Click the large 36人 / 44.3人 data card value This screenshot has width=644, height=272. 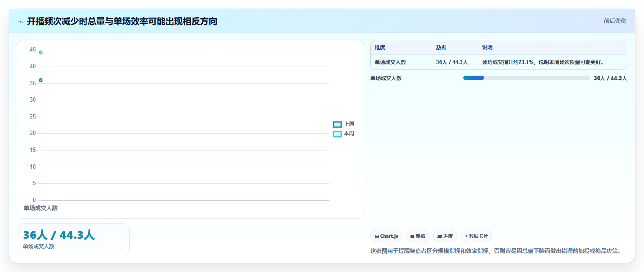[x=58, y=235]
